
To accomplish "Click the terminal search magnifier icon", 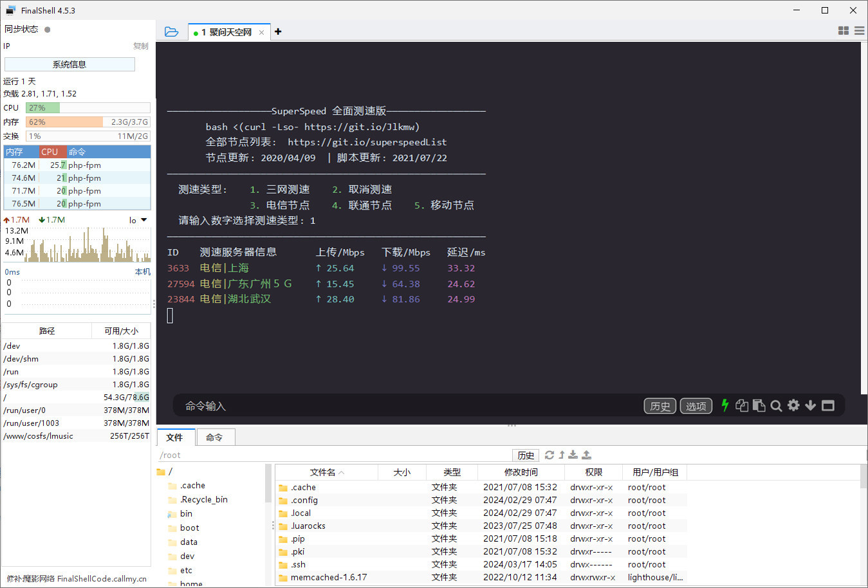I will tap(776, 406).
